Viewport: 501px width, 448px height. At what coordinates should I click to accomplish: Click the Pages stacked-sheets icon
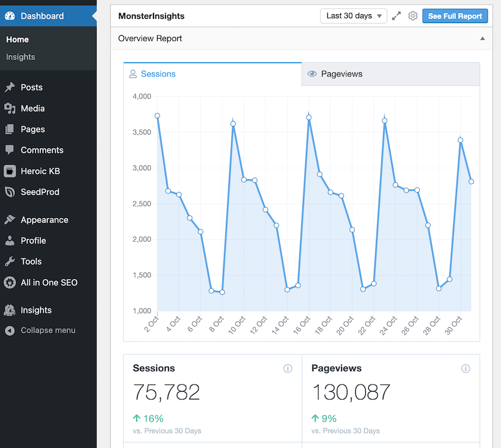10,129
